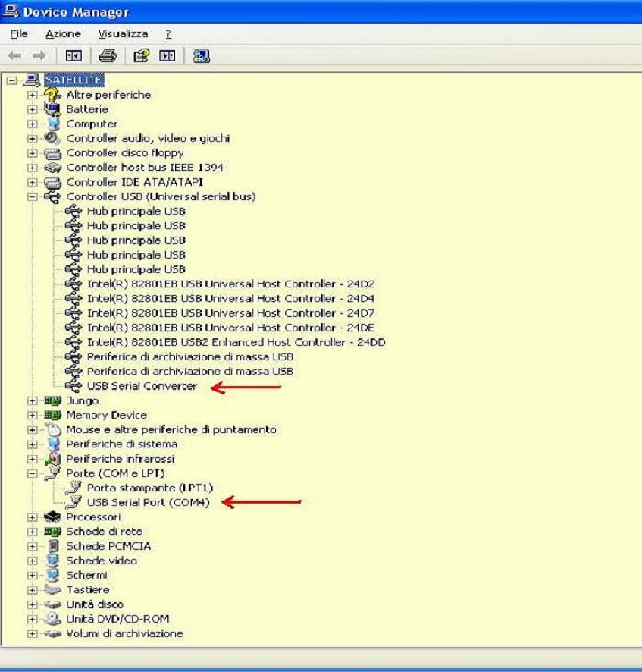Click the Altre periferiche question mark icon
Viewport: 642px width, 672px height.
52,95
